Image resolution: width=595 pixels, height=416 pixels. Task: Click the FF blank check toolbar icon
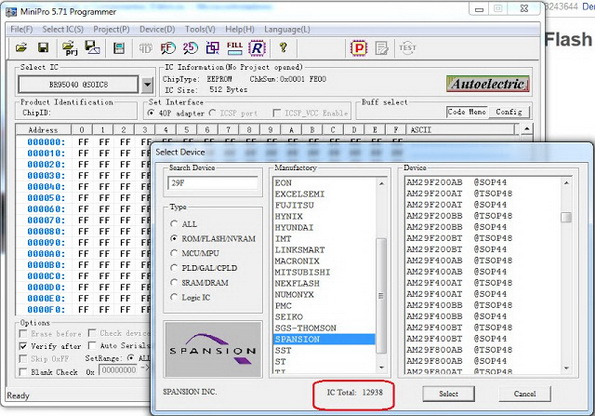pos(168,48)
